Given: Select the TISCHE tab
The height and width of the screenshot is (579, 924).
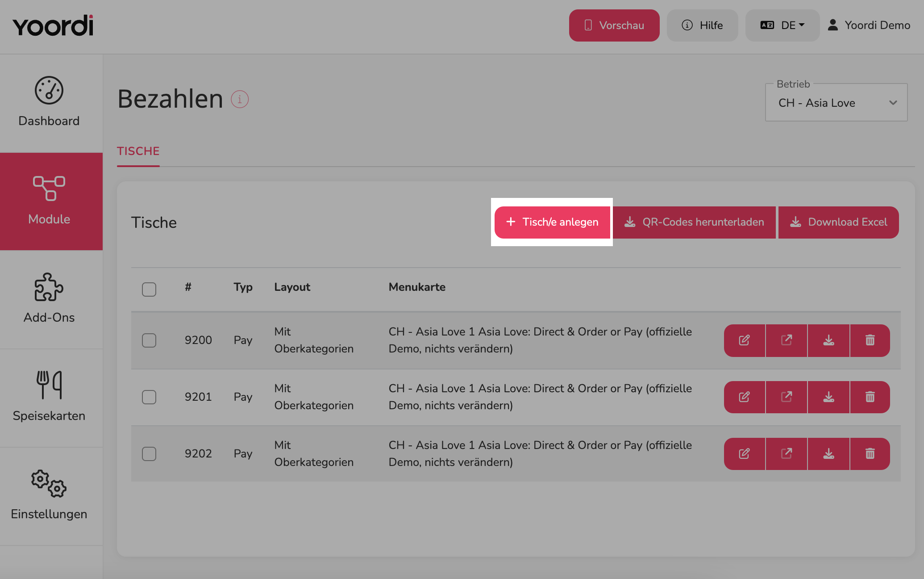Looking at the screenshot, I should pos(138,151).
